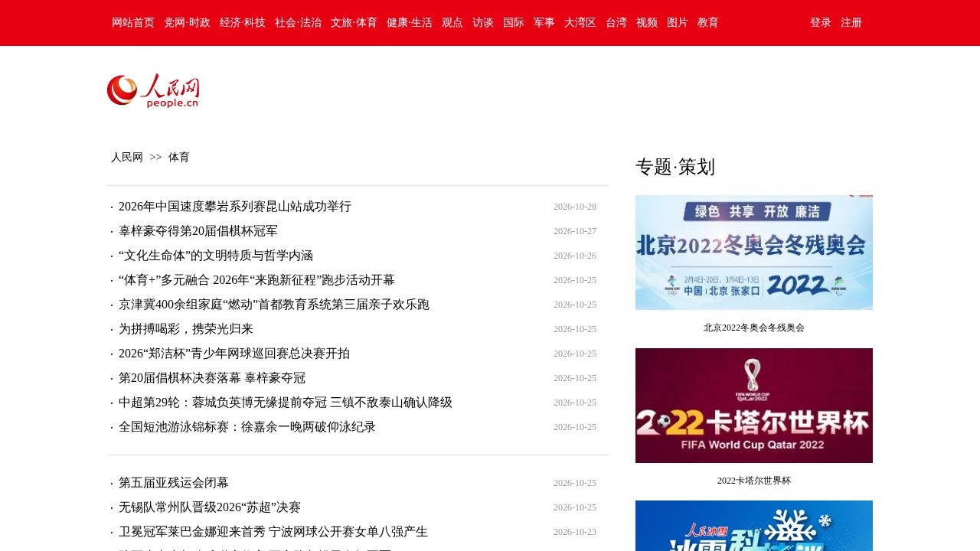
Task: Click the 北京2022冬奥会冬残奥会 banner image
Action: (754, 253)
